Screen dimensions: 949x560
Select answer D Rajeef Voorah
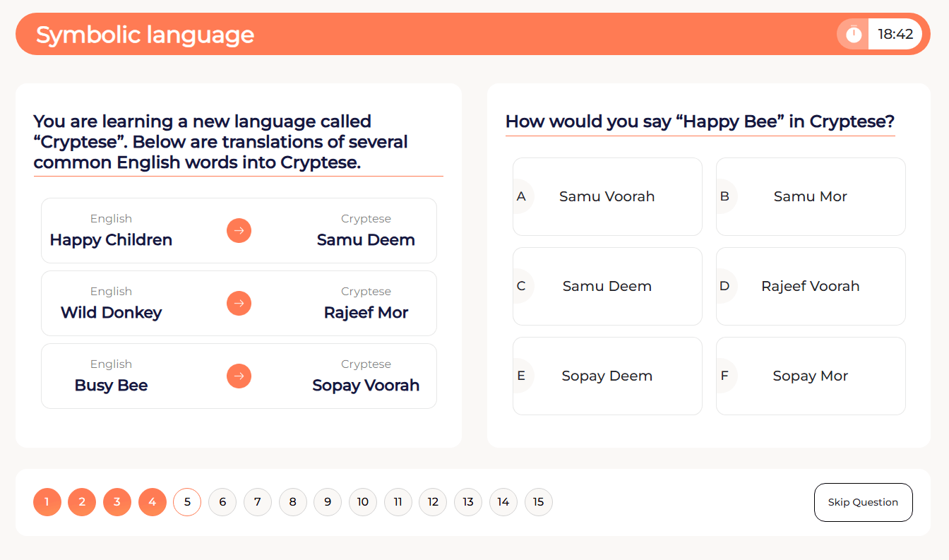coord(810,286)
